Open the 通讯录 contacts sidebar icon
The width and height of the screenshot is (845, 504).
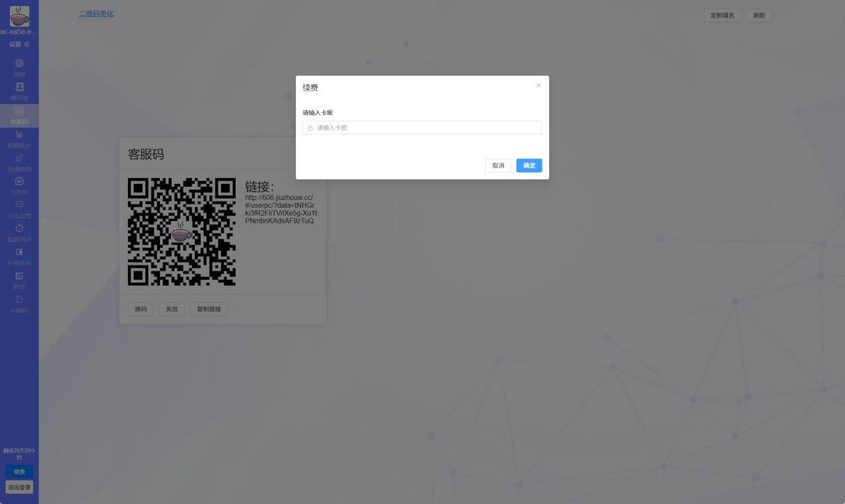point(19,86)
